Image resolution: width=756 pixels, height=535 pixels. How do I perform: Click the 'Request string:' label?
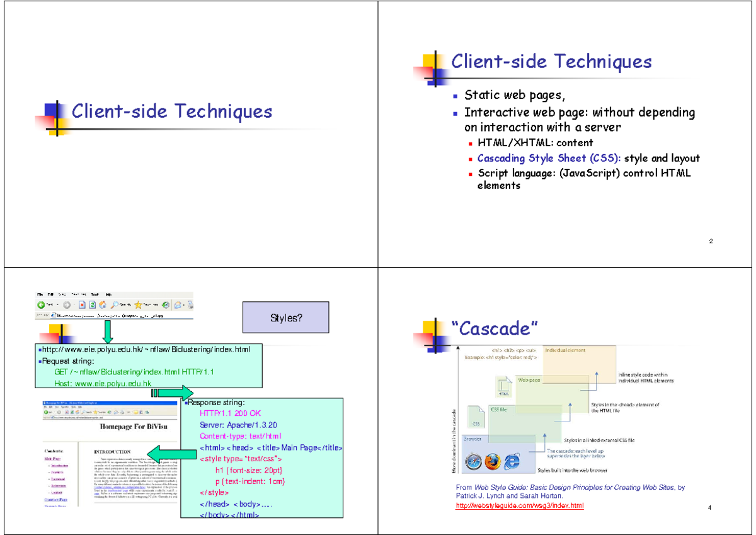tap(67, 360)
